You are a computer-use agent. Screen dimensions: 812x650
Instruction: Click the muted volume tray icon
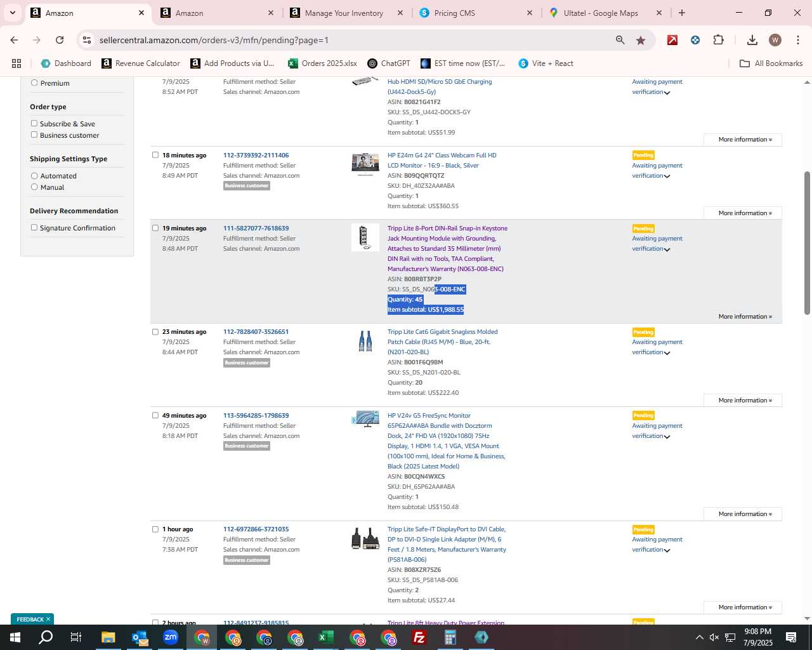tap(714, 637)
